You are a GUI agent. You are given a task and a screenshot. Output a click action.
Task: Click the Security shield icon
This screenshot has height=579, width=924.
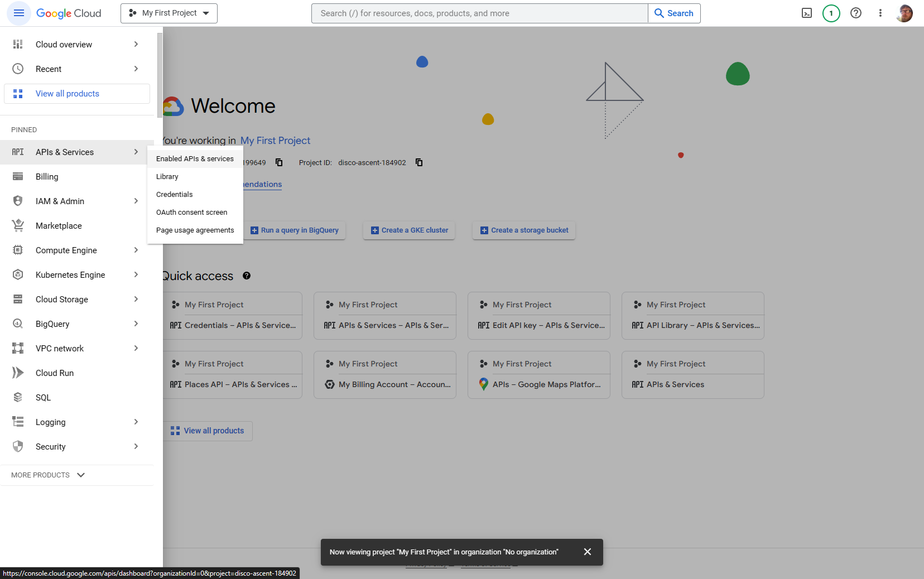pyautogui.click(x=18, y=446)
